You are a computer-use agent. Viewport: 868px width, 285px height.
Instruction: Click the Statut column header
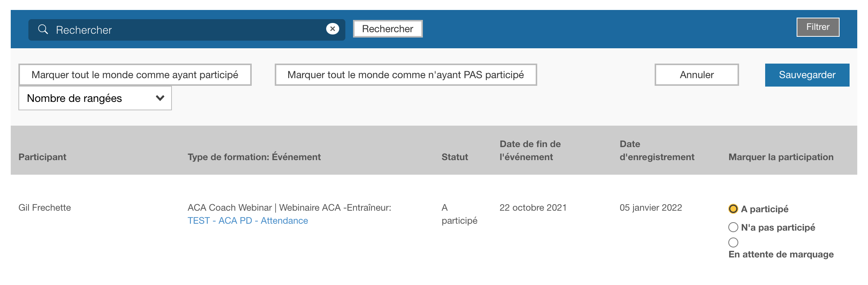click(455, 157)
